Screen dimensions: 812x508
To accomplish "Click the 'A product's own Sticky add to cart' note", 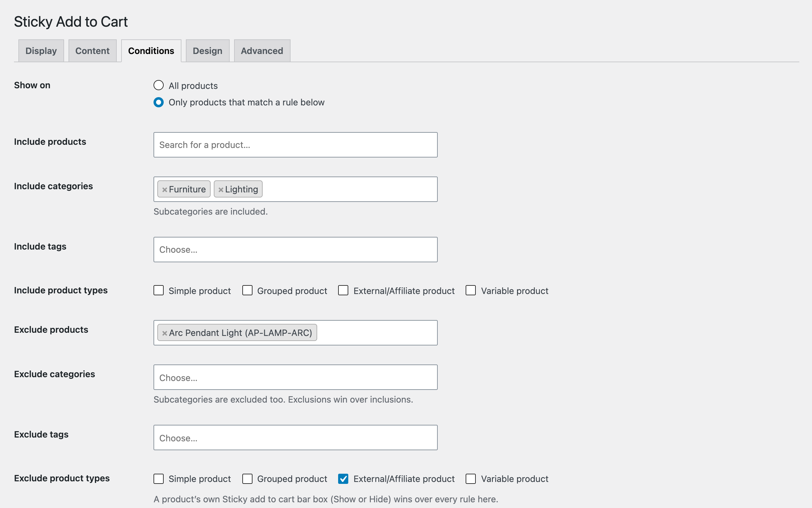I will click(326, 499).
